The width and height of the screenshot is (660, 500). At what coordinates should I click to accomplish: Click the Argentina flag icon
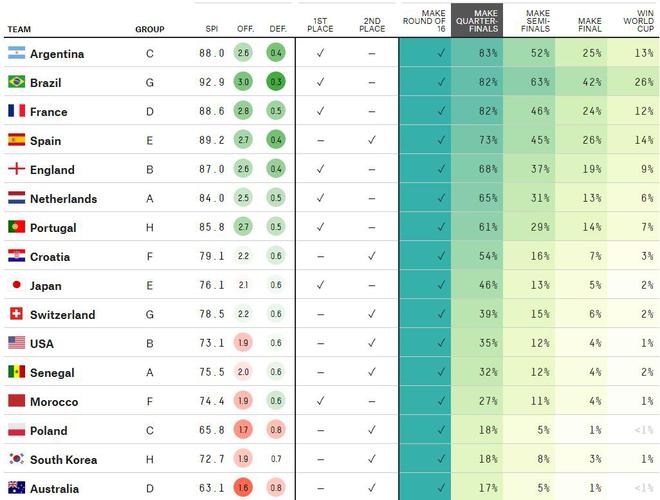click(16, 53)
